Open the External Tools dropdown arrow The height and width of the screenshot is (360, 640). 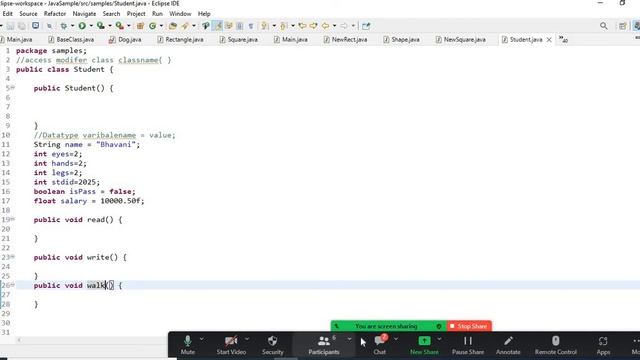(x=129, y=26)
